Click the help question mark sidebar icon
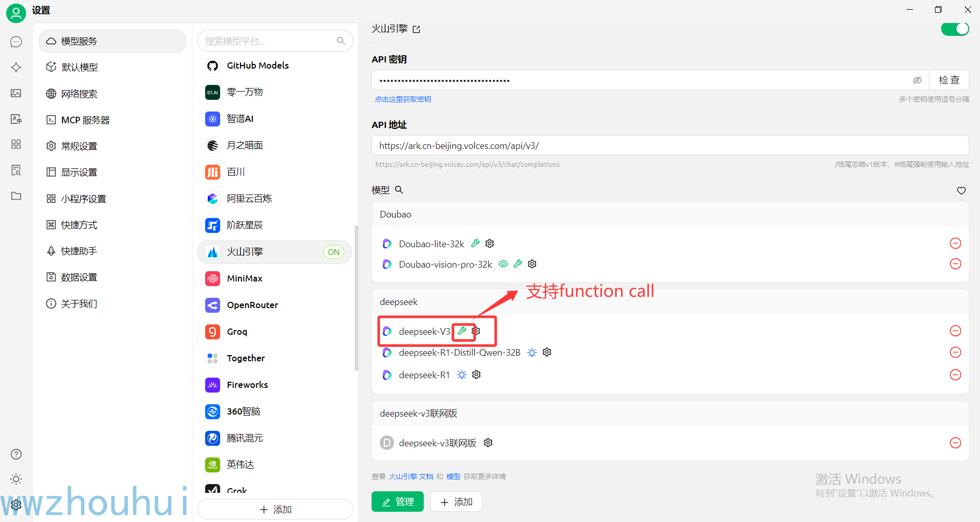980x522 pixels. 16,454
